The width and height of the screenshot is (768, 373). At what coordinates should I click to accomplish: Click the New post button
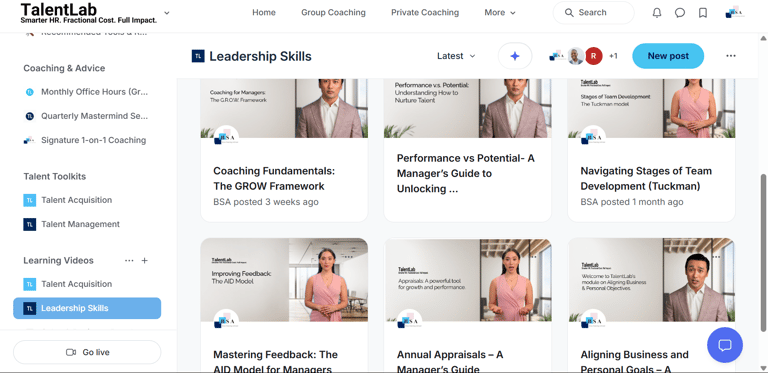[668, 56]
